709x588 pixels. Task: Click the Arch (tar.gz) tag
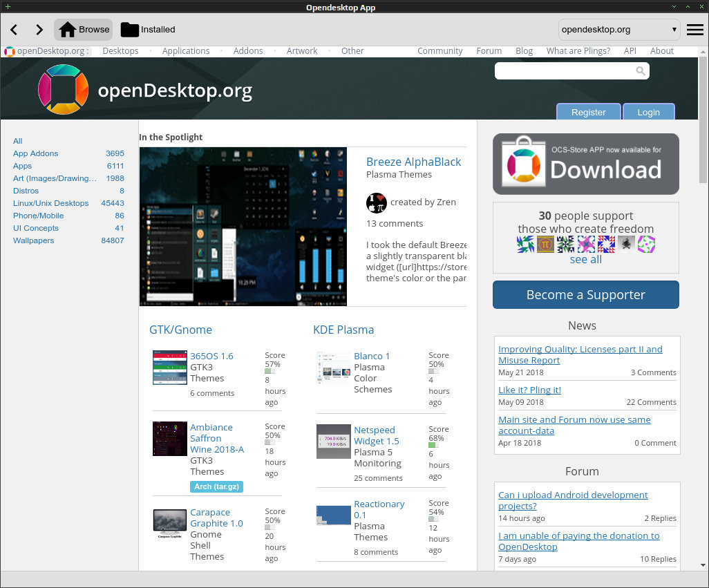coord(216,486)
